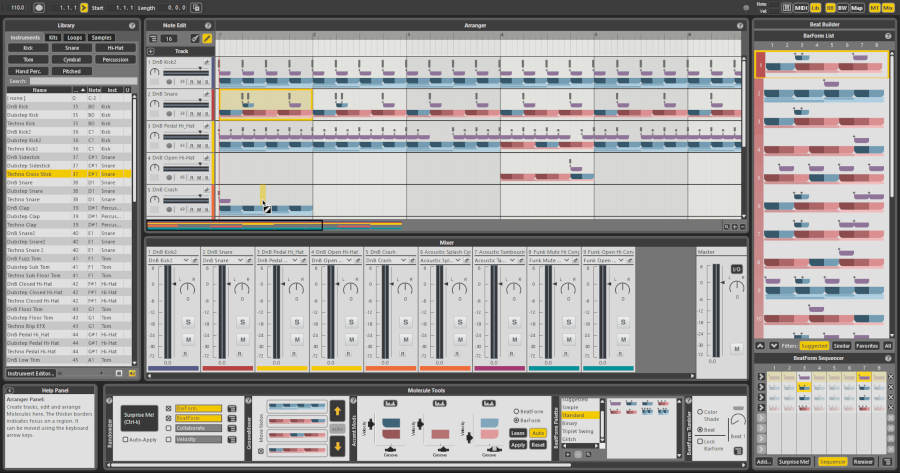Click the yellow down arrow in GrooveMover

coord(338,446)
